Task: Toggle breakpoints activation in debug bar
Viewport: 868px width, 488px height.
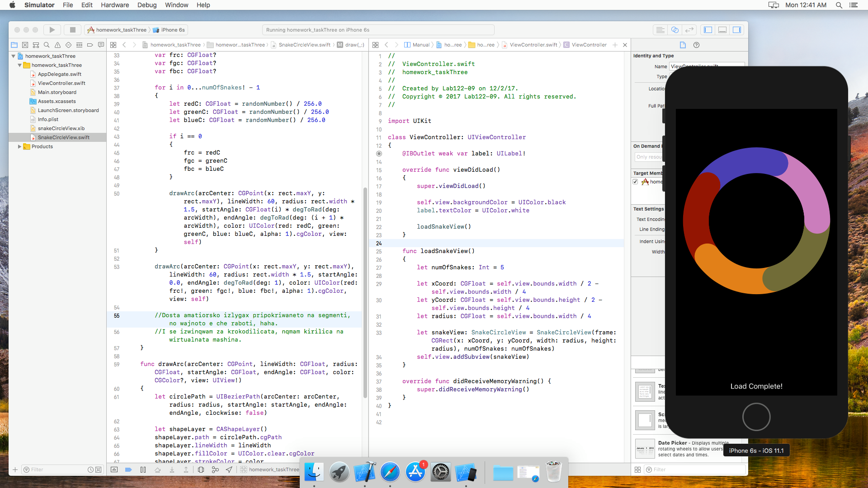Action: pyautogui.click(x=128, y=469)
